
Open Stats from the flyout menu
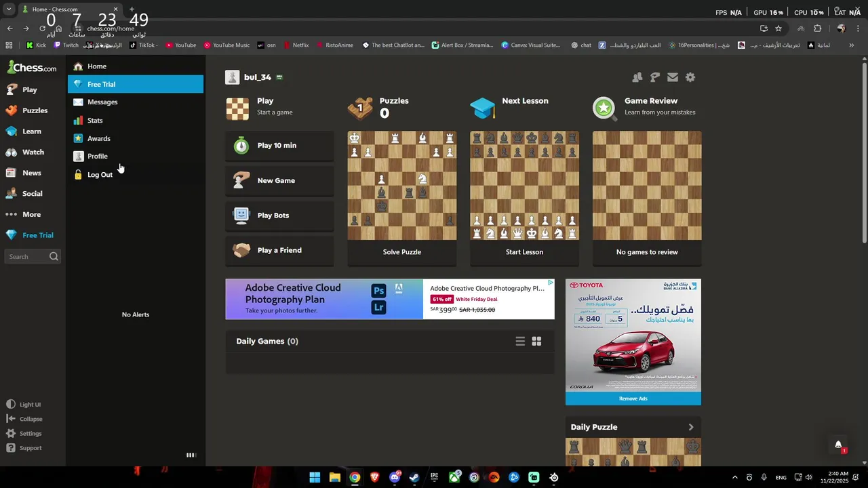pyautogui.click(x=136, y=121)
